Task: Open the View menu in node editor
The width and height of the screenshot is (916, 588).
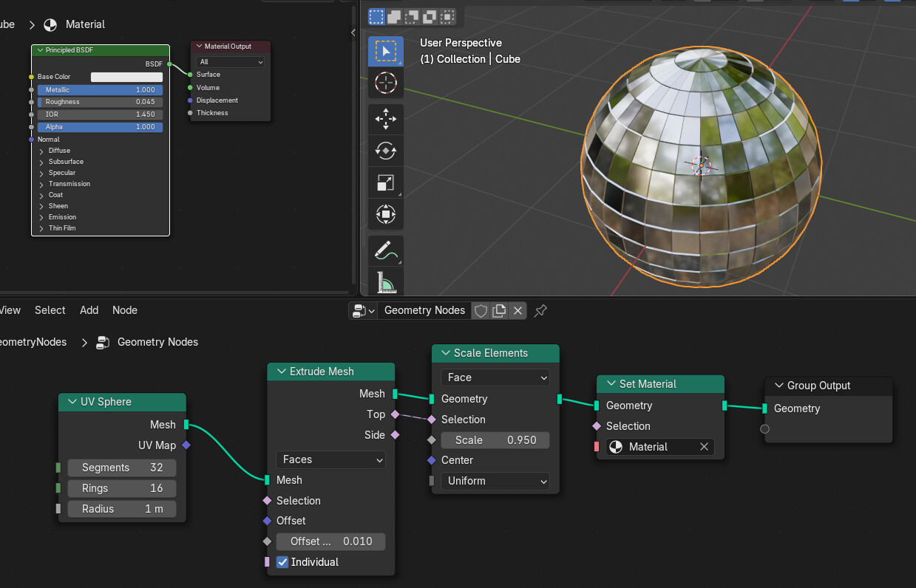Action: point(10,310)
